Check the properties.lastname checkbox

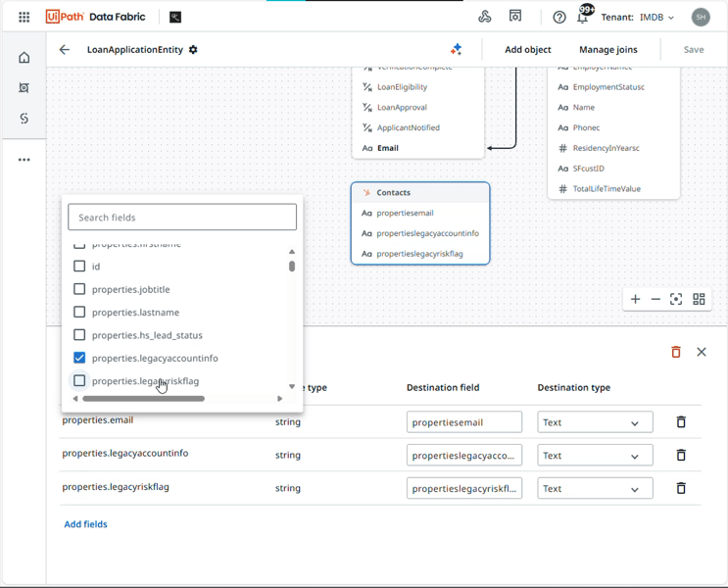[79, 312]
